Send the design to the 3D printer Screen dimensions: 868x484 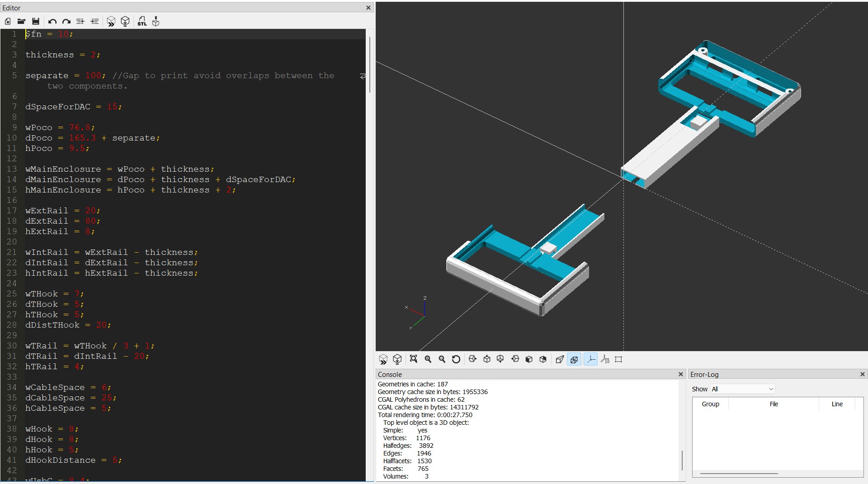point(156,21)
